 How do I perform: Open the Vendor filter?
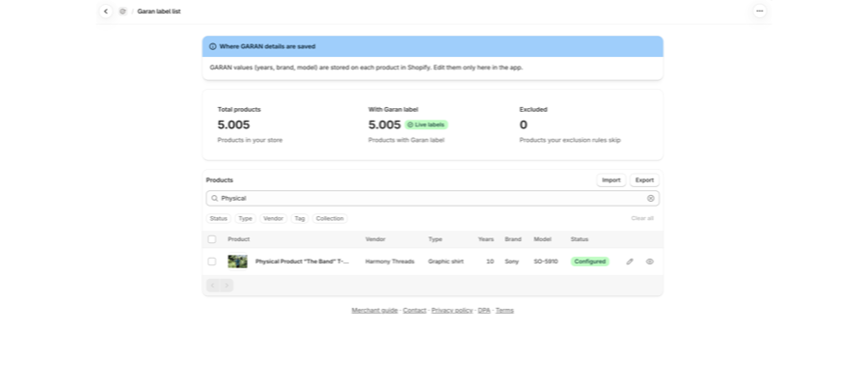(274, 219)
